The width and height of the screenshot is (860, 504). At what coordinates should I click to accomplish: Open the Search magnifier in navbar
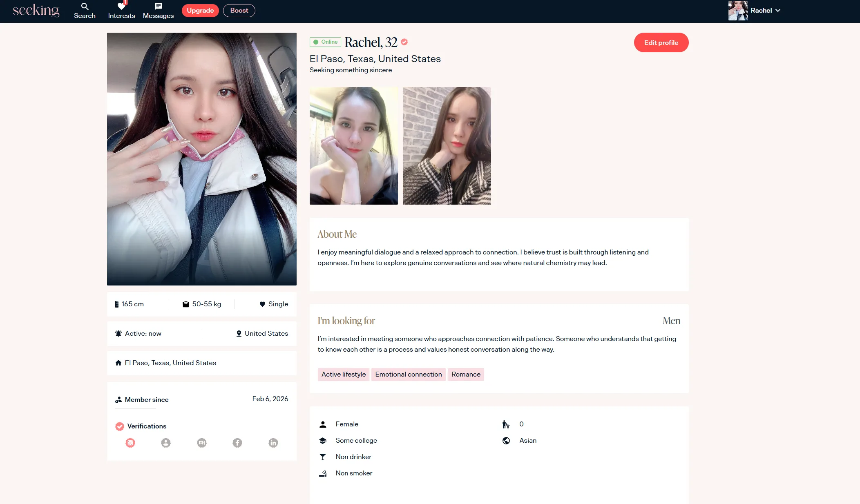[85, 7]
